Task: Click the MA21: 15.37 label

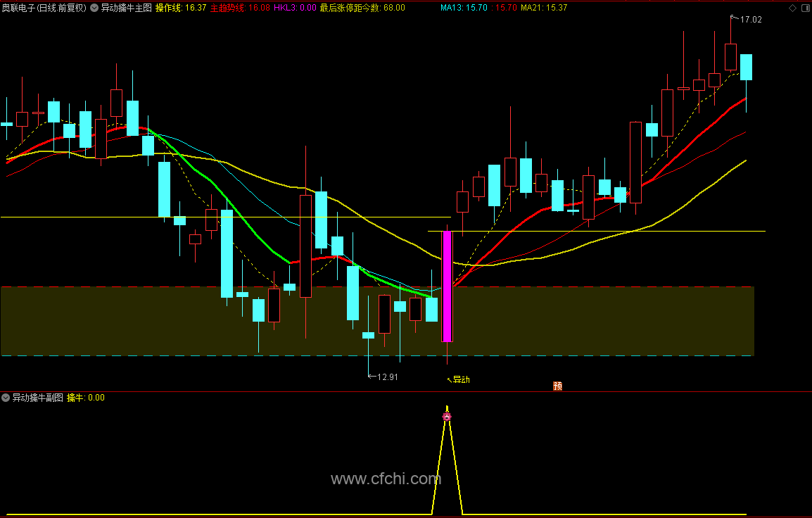Action: 544,8
